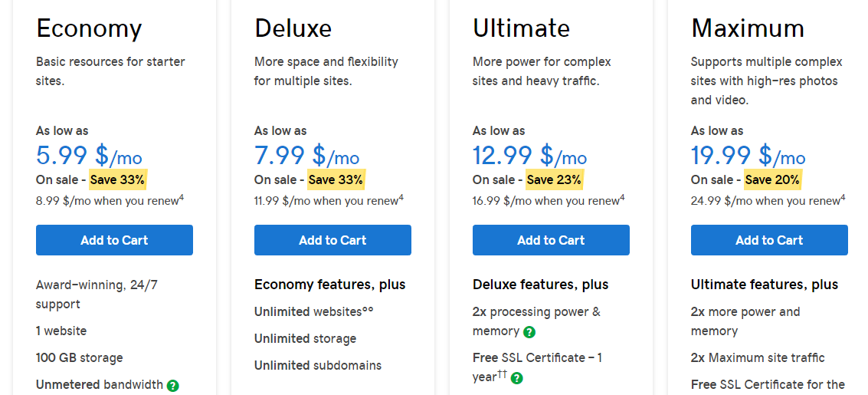Click the Unlimited websites footnote symbol
868x395 pixels.
tap(368, 309)
